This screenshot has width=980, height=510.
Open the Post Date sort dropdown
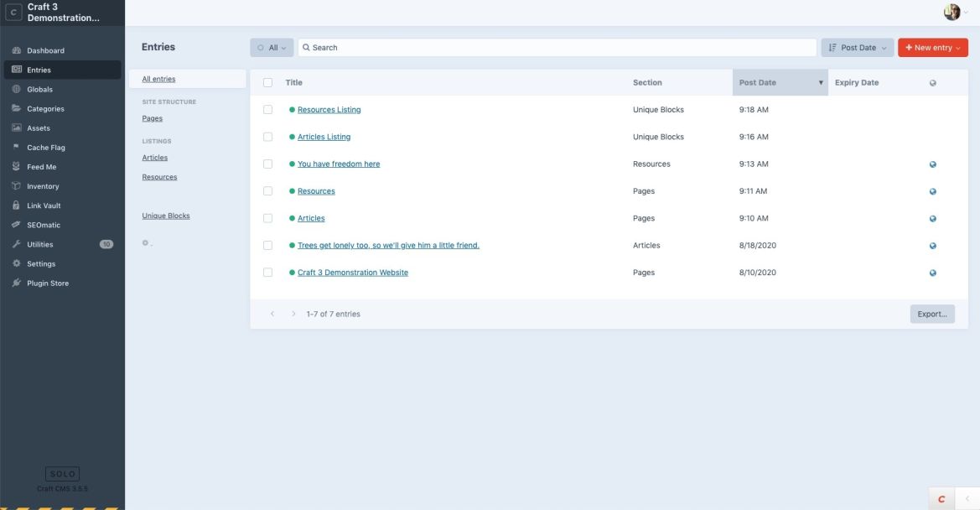pos(857,47)
